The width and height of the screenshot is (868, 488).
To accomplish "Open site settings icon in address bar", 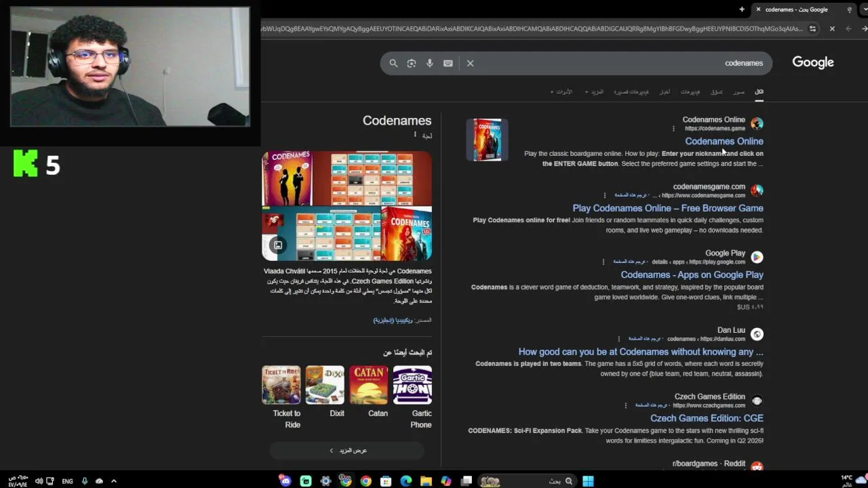I will click(813, 28).
